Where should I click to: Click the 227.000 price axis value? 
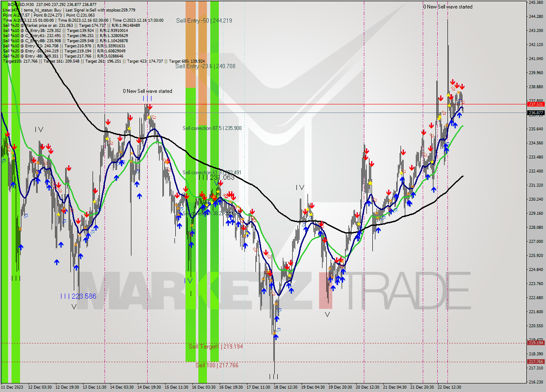(536, 241)
